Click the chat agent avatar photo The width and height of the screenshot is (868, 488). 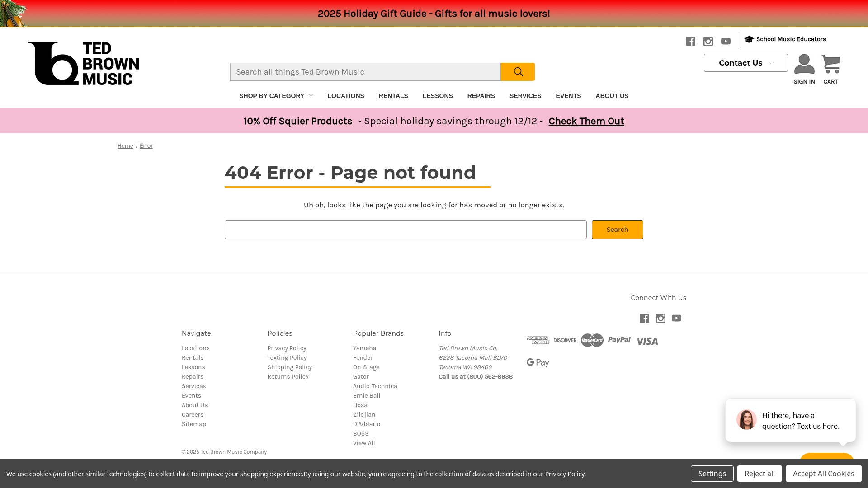[x=746, y=420]
